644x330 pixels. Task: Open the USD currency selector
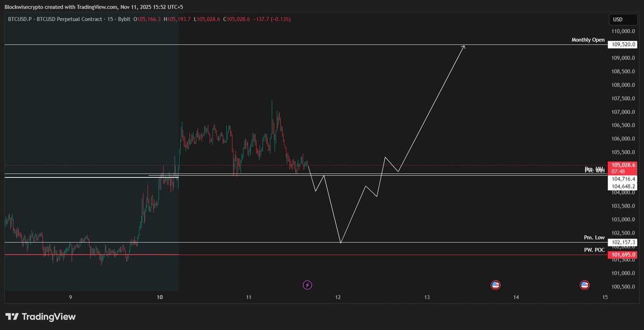622,19
